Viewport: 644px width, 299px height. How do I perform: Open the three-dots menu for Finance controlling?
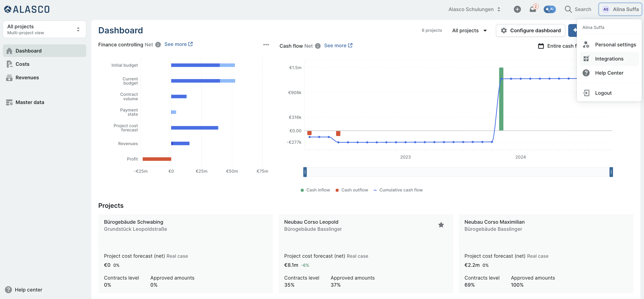click(266, 44)
